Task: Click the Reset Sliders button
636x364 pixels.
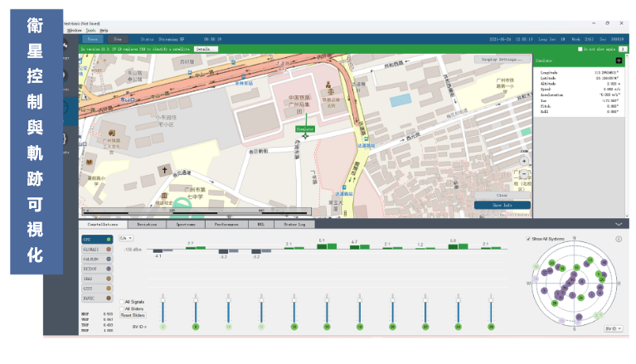Action: pos(132,315)
